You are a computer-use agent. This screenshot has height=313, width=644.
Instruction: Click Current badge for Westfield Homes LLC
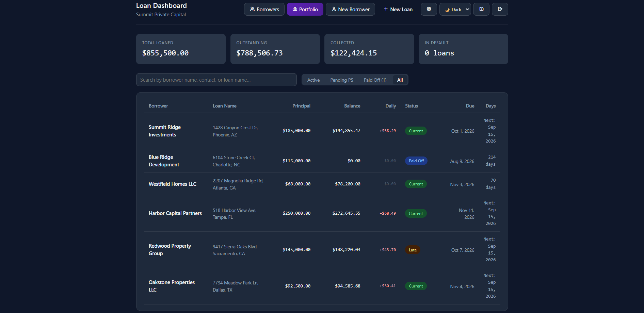[416, 184]
